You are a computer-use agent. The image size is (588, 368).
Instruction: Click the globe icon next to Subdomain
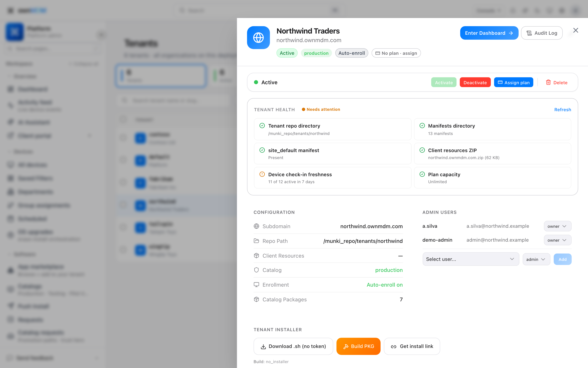point(256,226)
